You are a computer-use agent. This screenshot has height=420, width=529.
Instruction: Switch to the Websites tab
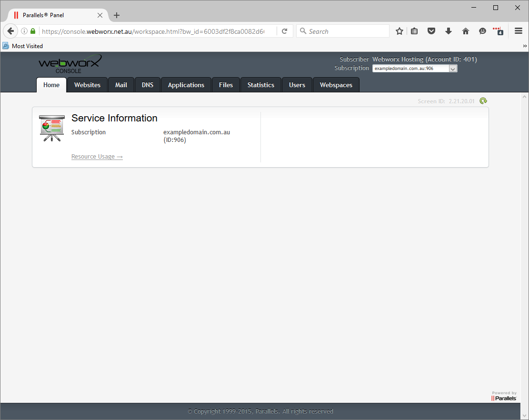point(87,85)
